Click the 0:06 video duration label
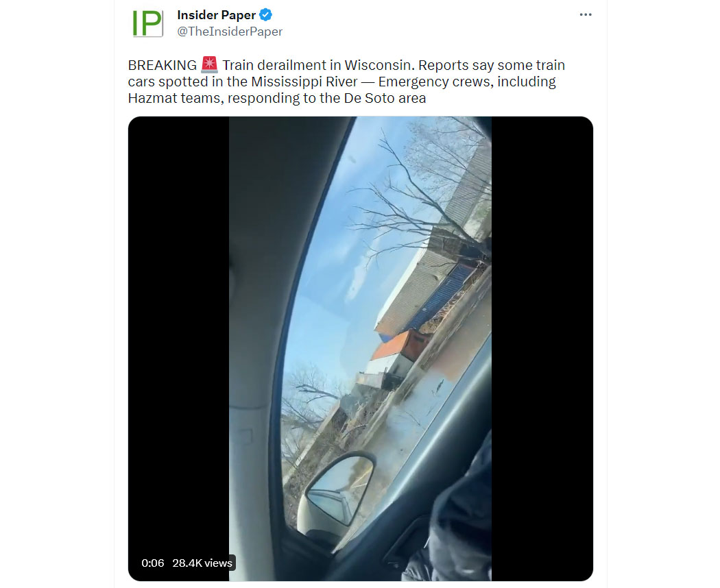The image size is (720, 588). pyautogui.click(x=152, y=563)
